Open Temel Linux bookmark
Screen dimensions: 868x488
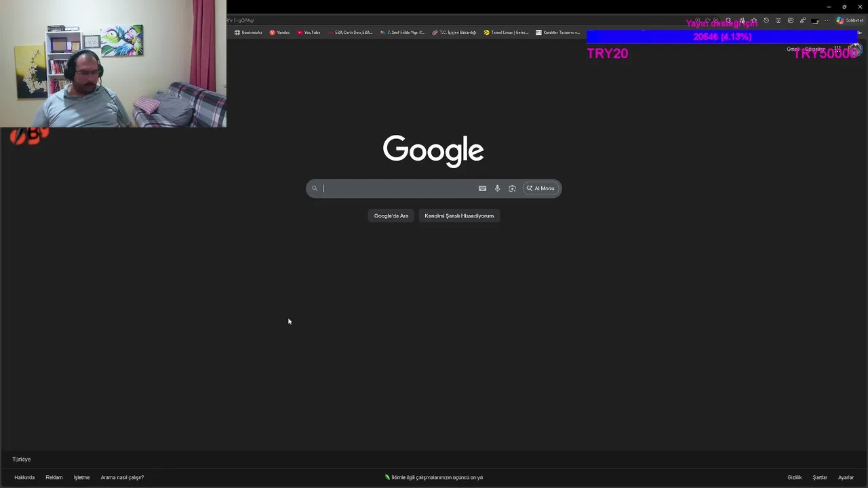point(506,33)
